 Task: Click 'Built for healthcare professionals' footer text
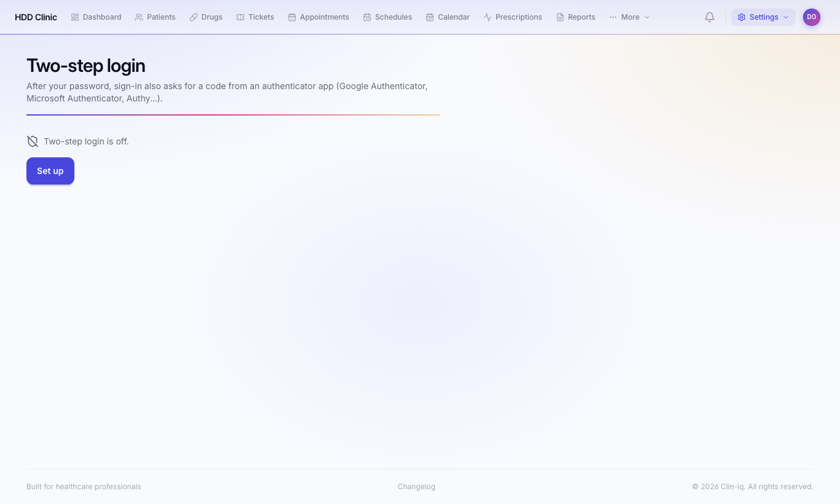(x=84, y=487)
